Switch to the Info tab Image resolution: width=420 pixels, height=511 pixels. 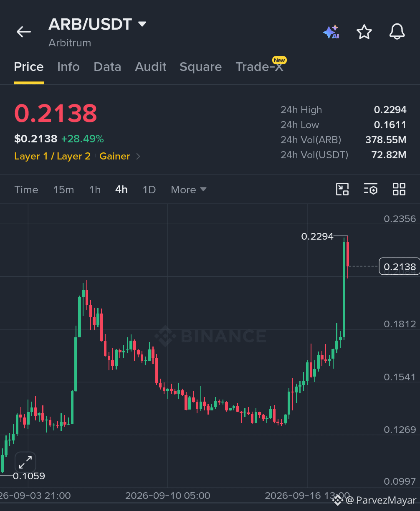point(68,67)
